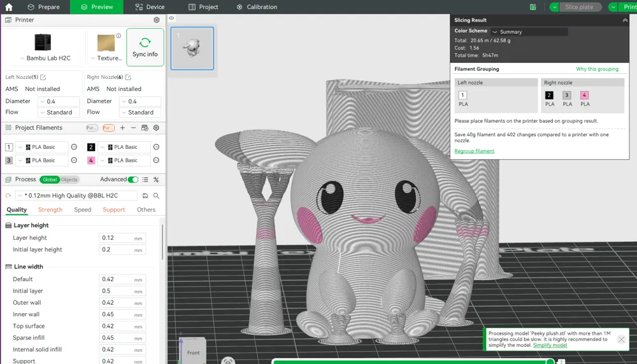Click the Slice plate button
The width and height of the screenshot is (637, 364).
click(580, 7)
